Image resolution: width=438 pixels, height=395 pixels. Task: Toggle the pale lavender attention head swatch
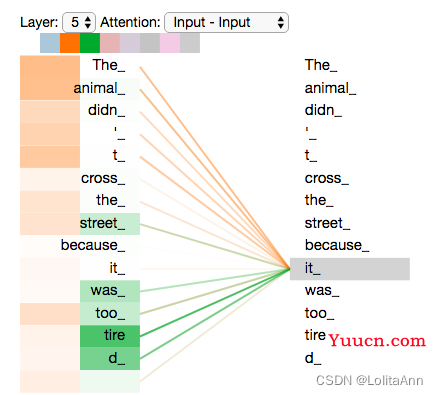click(x=130, y=43)
